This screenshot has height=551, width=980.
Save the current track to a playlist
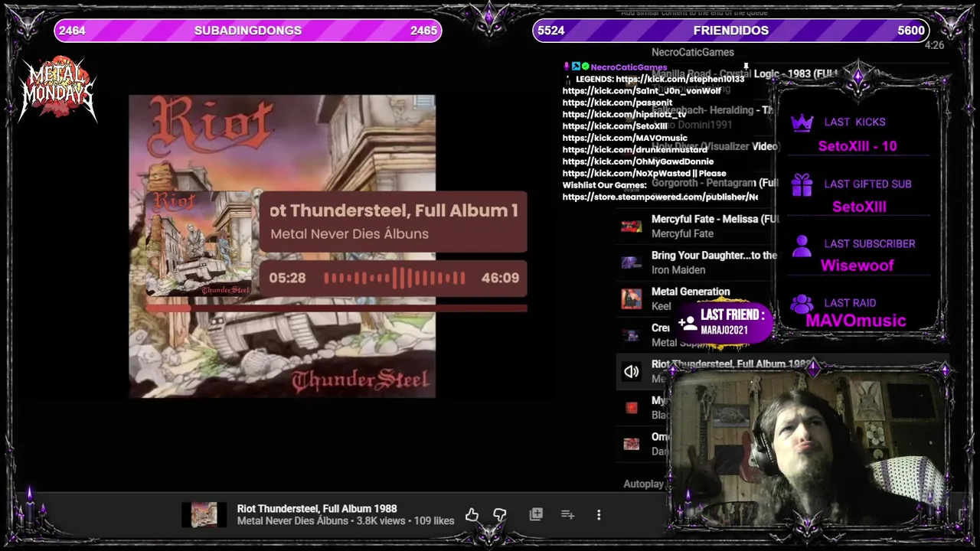536,514
